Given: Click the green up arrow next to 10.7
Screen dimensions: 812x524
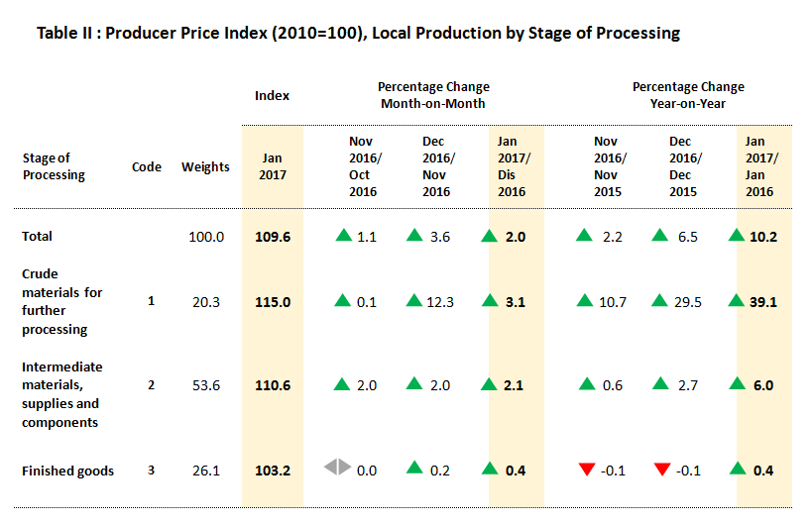Looking at the screenshot, I should (586, 300).
